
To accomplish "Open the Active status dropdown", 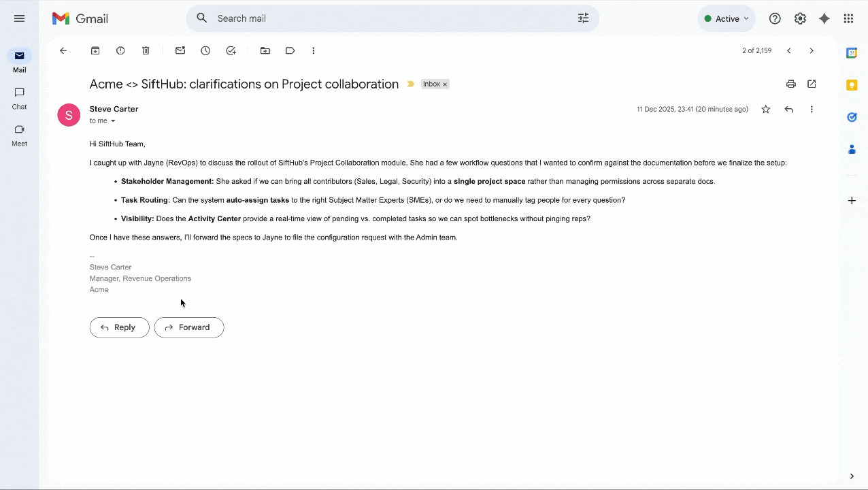I will click(727, 19).
